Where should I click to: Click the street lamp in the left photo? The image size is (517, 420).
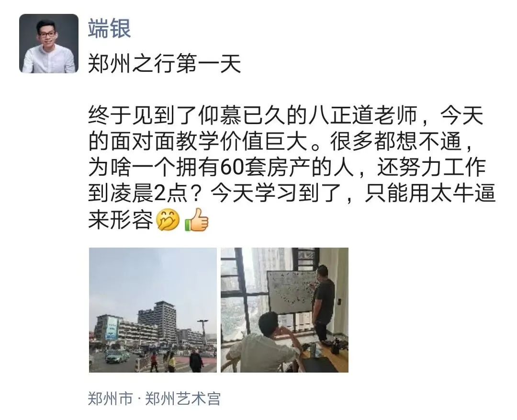[x=202, y=332]
